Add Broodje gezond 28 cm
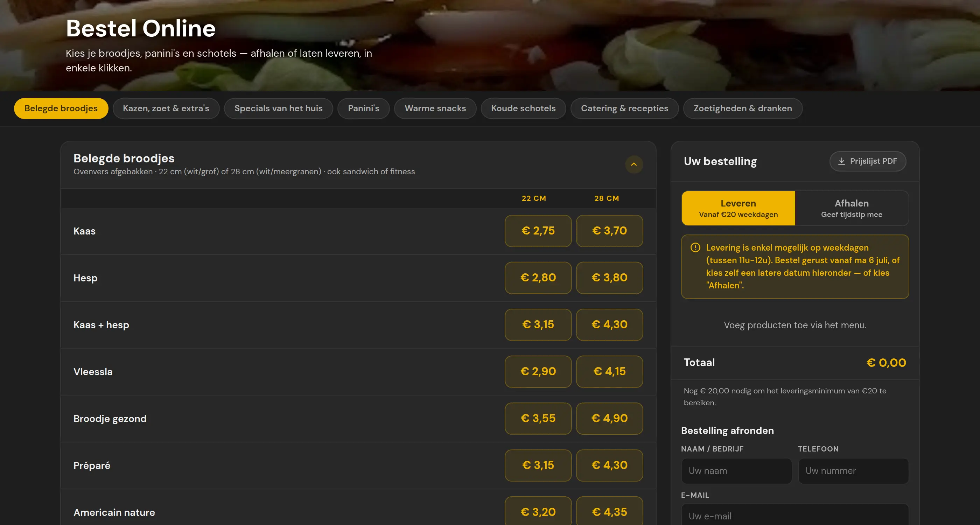This screenshot has width=980, height=525. click(609, 419)
